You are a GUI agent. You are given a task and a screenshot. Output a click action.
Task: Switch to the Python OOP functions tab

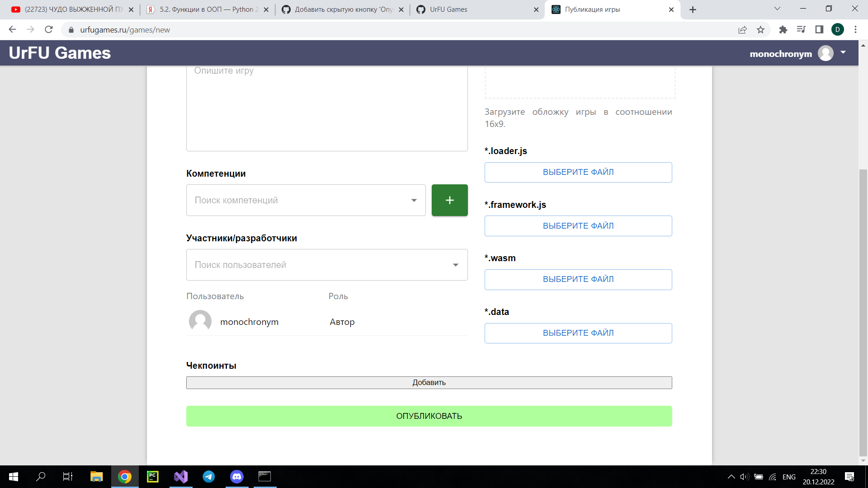click(208, 9)
